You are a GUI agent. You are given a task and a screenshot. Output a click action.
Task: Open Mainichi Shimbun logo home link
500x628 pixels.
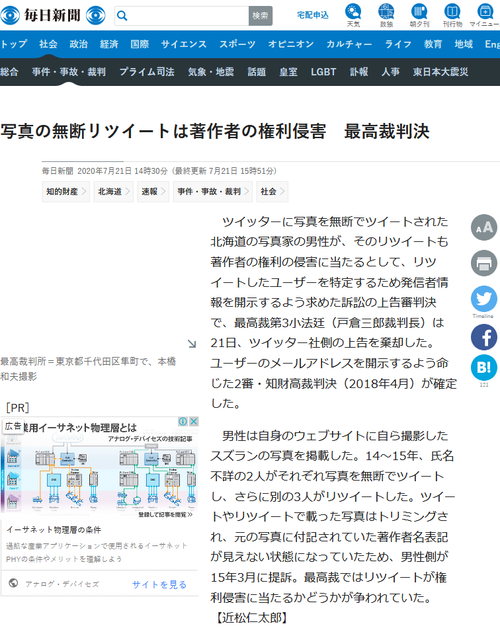click(53, 16)
